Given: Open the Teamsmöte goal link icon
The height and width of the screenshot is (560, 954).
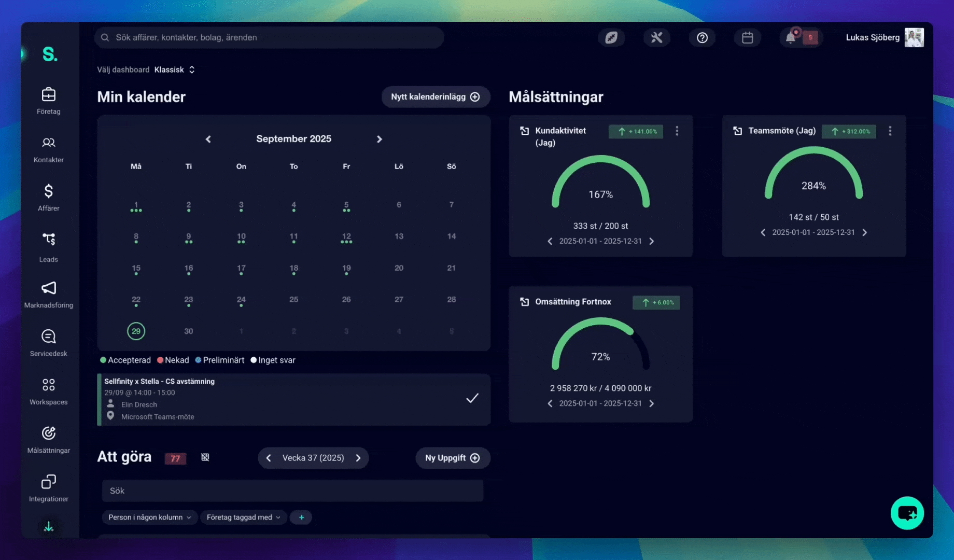Looking at the screenshot, I should tap(738, 131).
